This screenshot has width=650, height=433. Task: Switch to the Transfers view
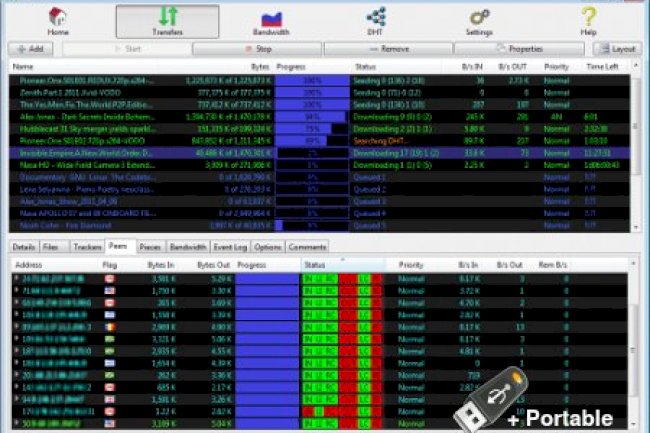pyautogui.click(x=167, y=22)
